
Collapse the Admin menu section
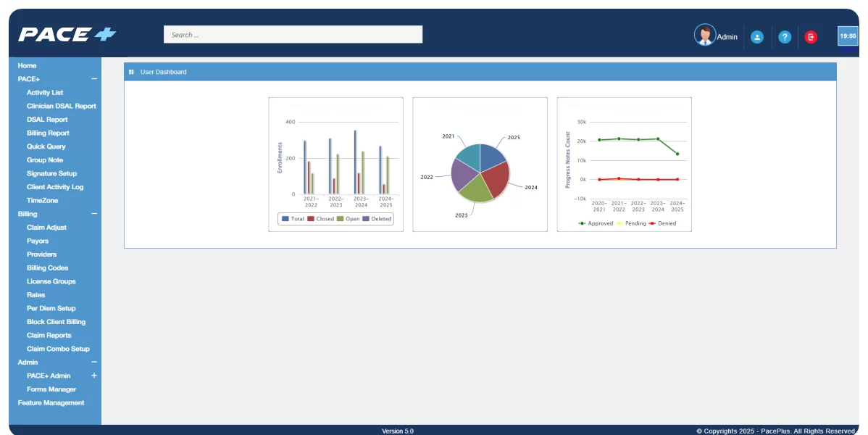[x=94, y=362]
